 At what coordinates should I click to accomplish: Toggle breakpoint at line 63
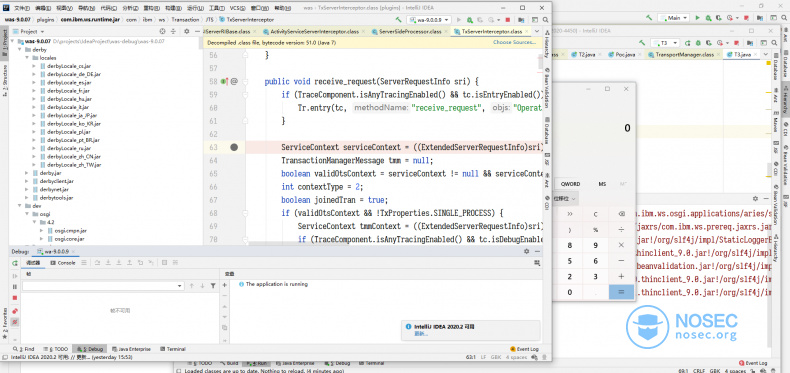[x=234, y=147]
